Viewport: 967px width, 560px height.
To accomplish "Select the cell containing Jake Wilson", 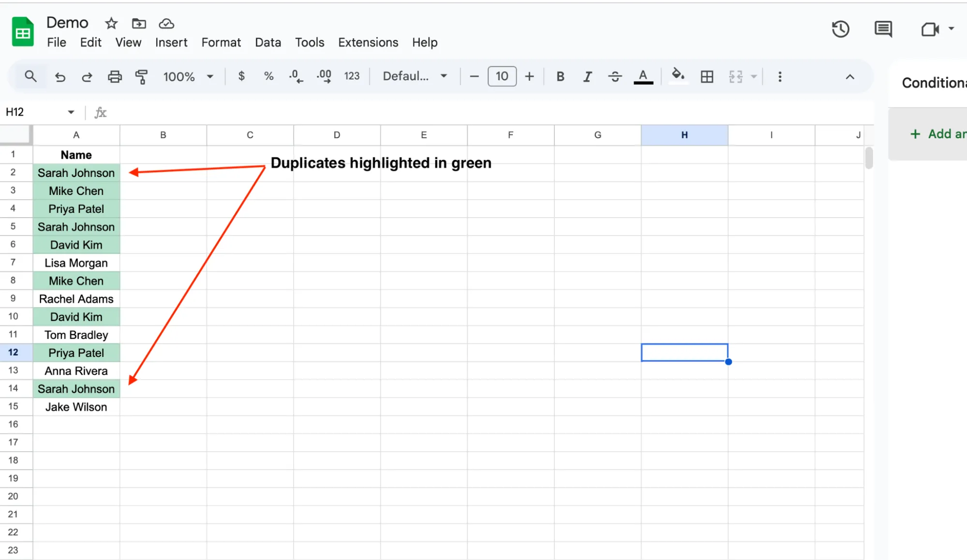I will coord(76,407).
